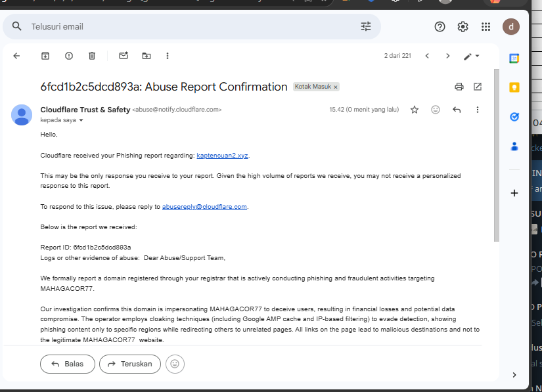Viewport: 542px width, 392px height.
Task: Mark the email as unread
Action: pos(124,56)
